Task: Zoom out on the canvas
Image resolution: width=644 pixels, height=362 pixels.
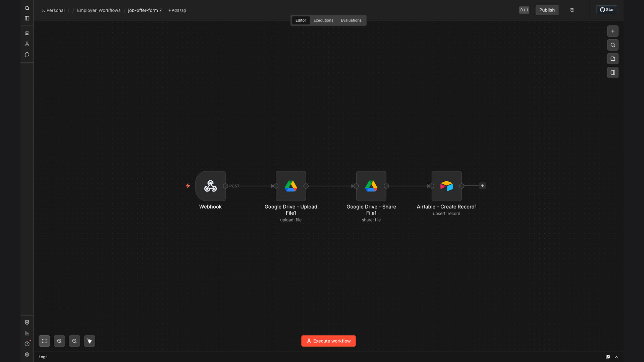Action: 74,341
